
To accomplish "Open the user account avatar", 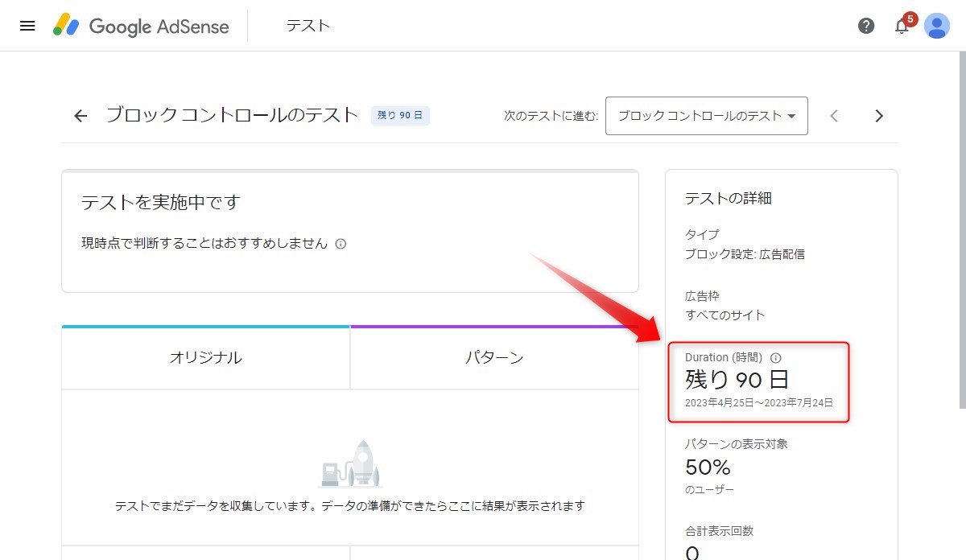I will 937,26.
